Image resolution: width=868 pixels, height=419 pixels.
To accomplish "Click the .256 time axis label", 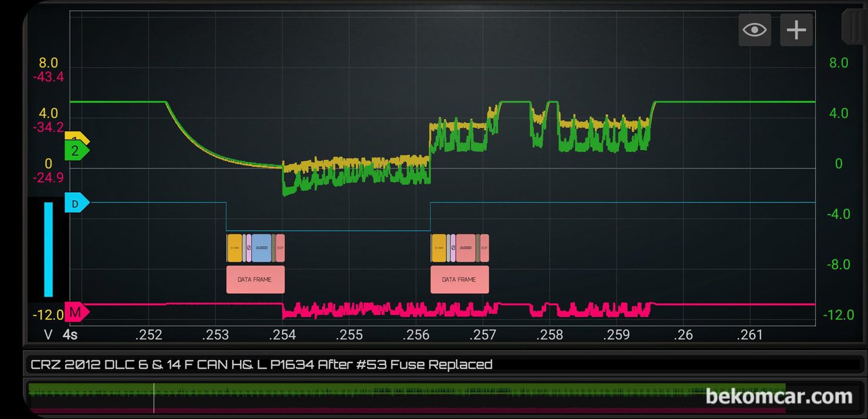I will pyautogui.click(x=416, y=335).
